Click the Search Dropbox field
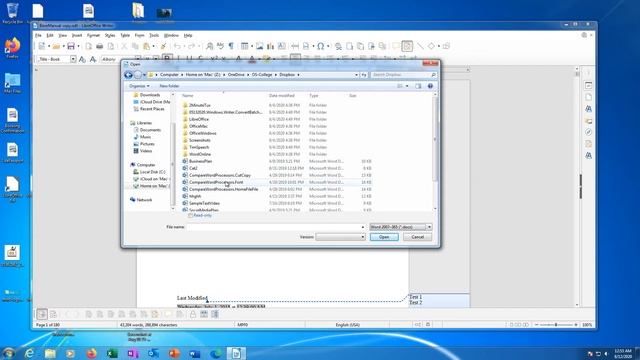Viewport: 640px width, 360px height. (x=403, y=75)
